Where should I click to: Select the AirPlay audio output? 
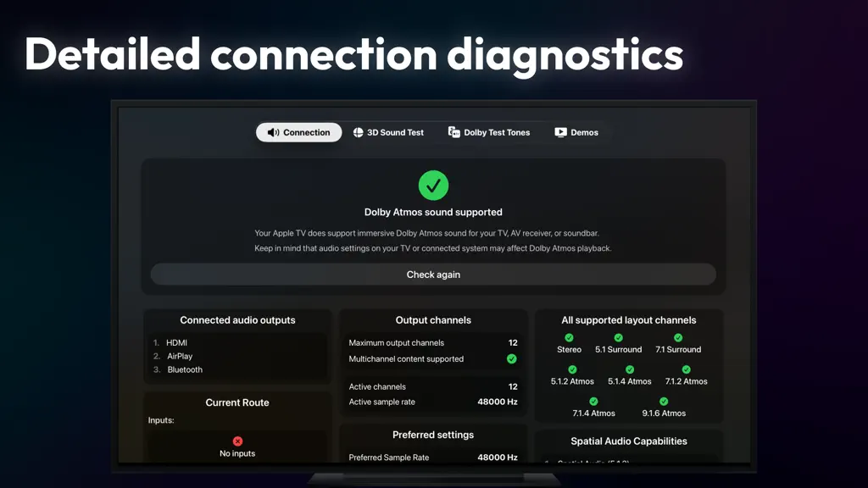click(x=180, y=357)
